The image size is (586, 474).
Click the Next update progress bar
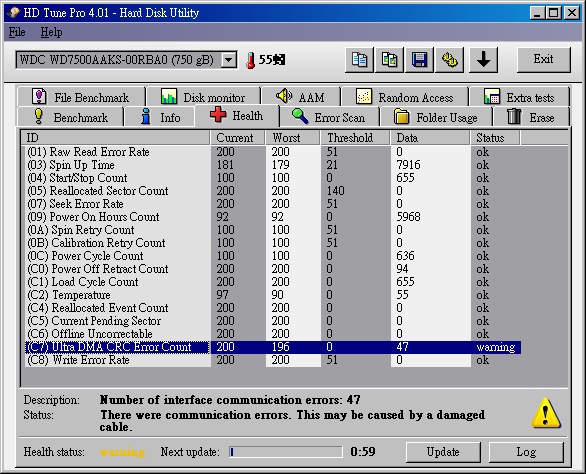click(x=286, y=452)
